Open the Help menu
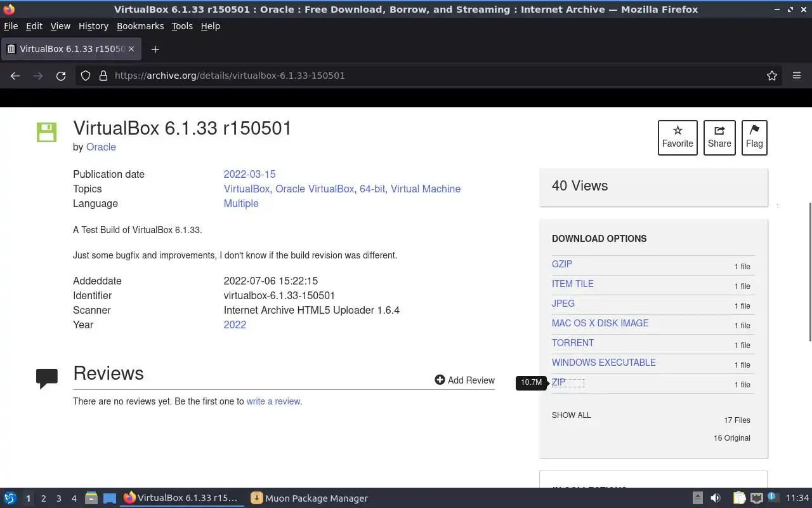 tap(211, 26)
